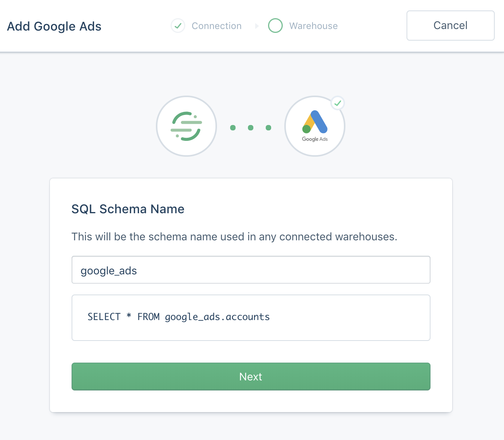
Task: Switch to the Warehouse step
Action: 302,26
